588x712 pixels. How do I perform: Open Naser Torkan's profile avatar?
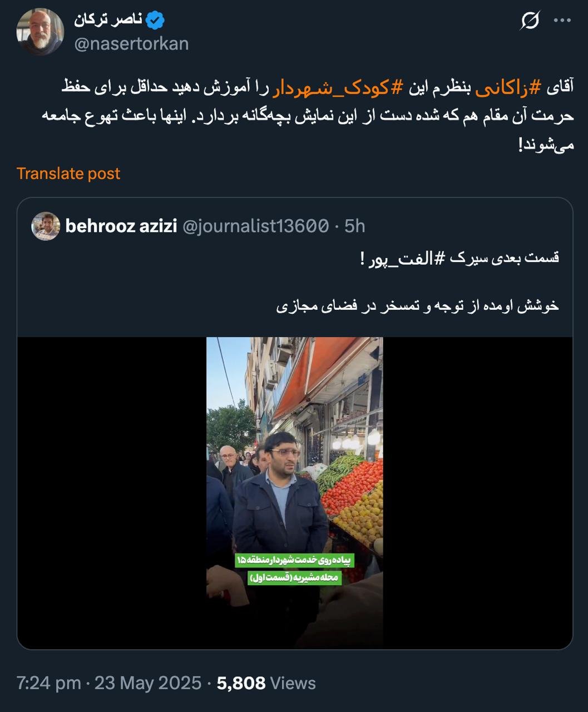(39, 32)
